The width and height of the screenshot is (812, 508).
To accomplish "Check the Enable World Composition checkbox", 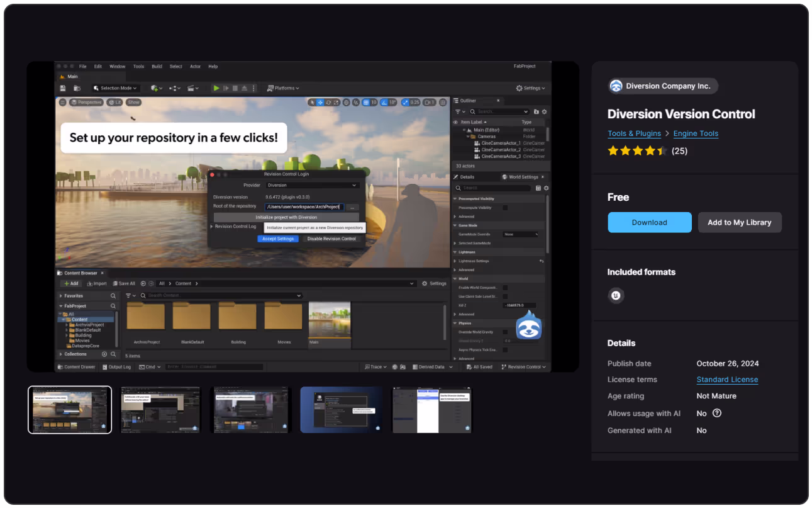I will tap(505, 288).
